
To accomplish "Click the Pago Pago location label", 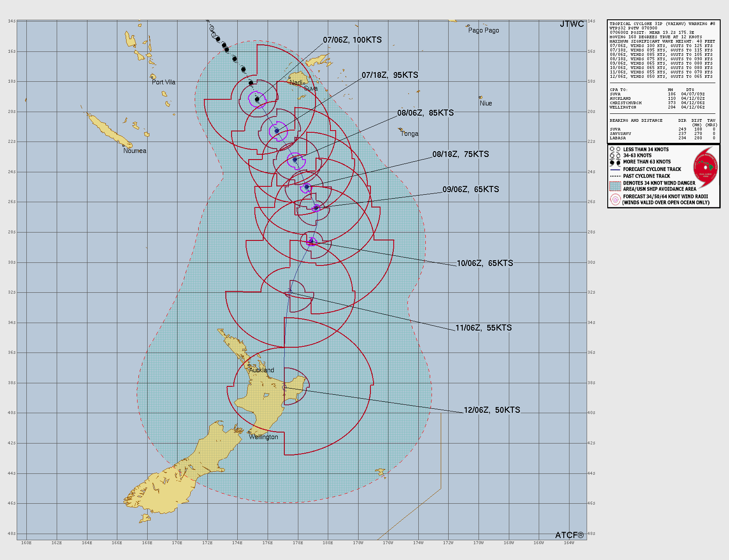I will coord(483,30).
